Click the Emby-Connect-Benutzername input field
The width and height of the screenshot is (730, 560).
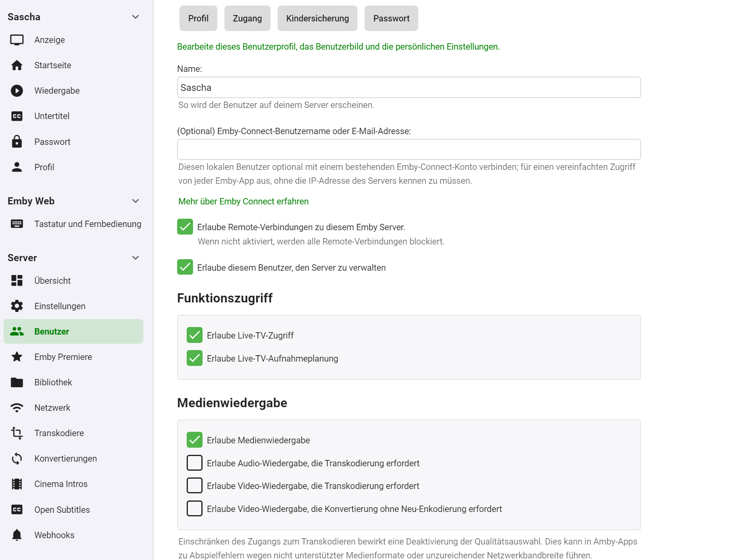(x=409, y=150)
